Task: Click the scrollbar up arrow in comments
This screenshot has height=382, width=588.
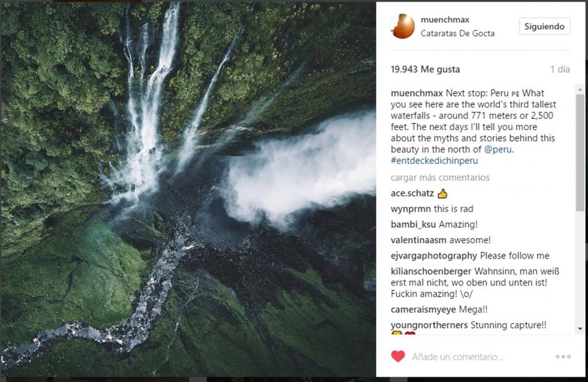Action: coord(580,90)
